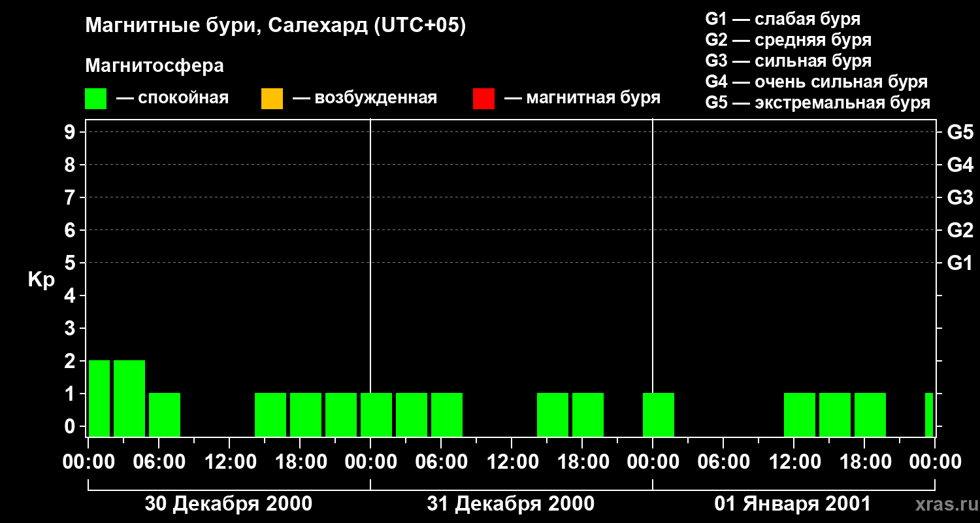This screenshot has height=523, width=980.
Task: Select the title 'Магнитные бури, Салехард (UTC+05)'
Action: [276, 26]
